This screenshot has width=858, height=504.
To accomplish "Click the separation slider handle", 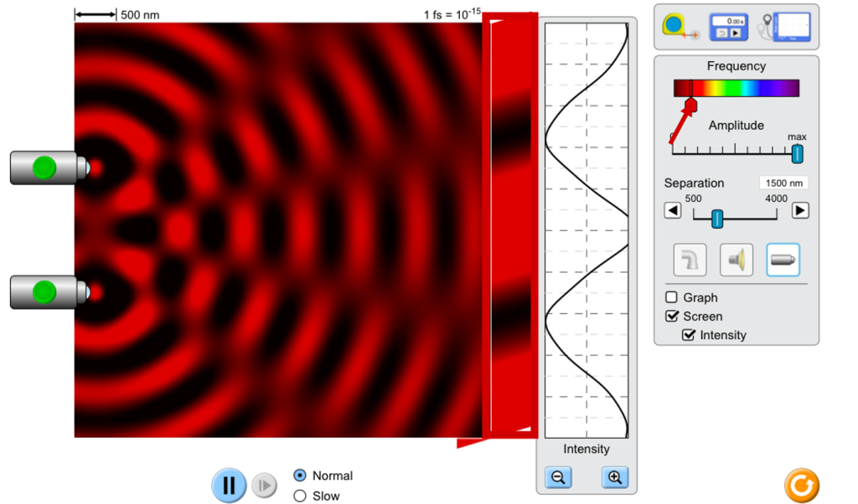I will click(x=717, y=219).
